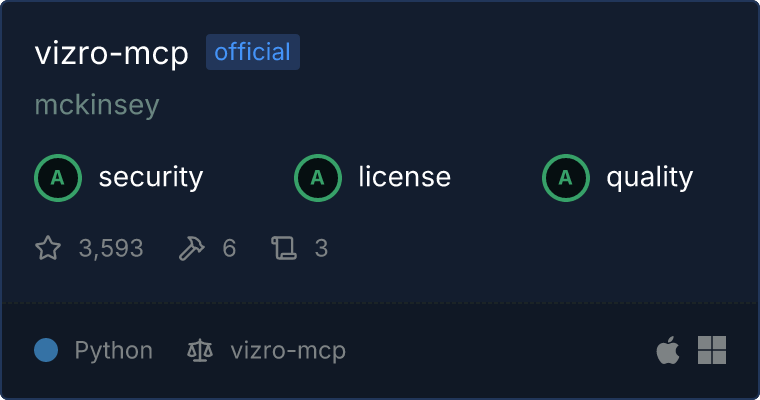Click the resources count 3
The height and width of the screenshot is (400, 760).
(321, 248)
